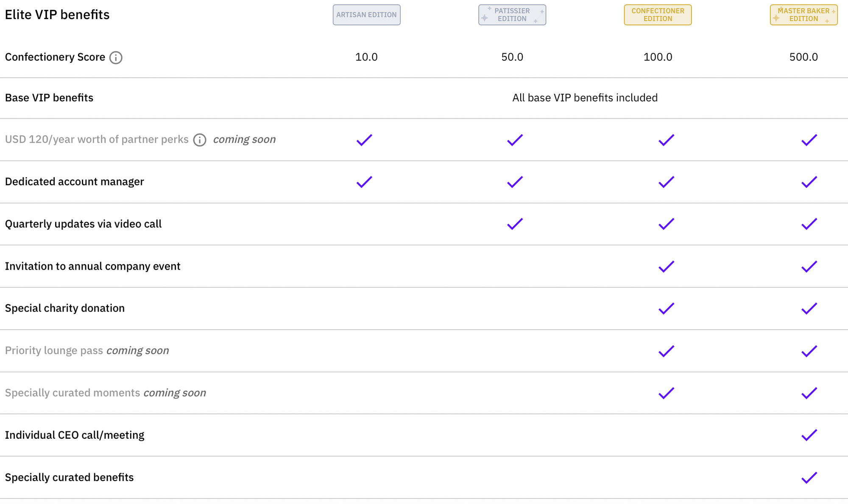Select the Artisan Edition badge
The image size is (848, 504).
pos(366,15)
